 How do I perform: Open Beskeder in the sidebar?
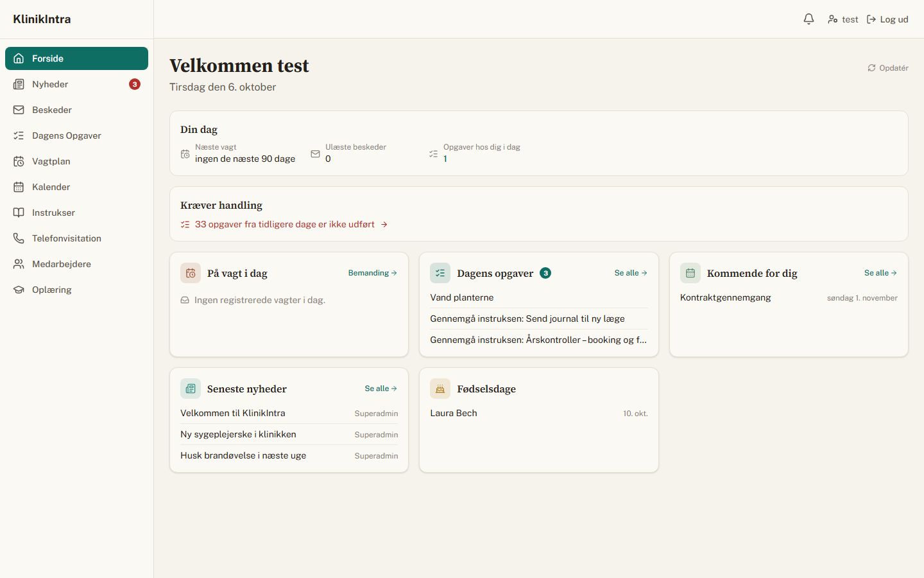coord(76,110)
